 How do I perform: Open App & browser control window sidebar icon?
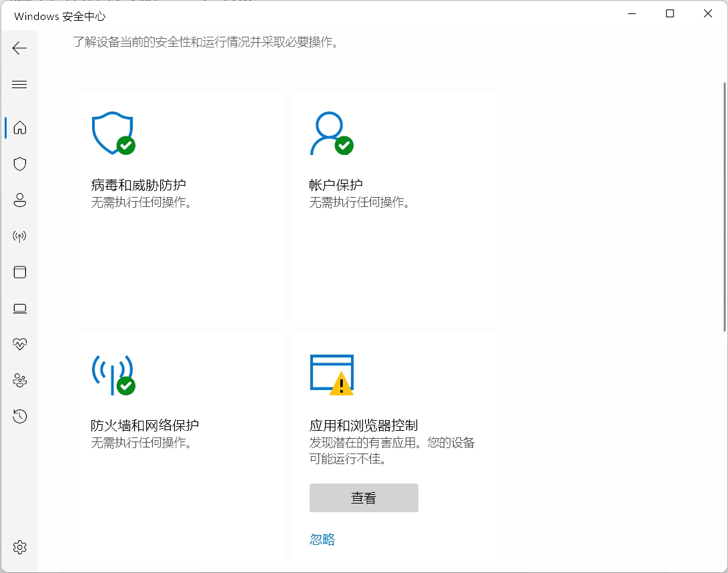(x=19, y=272)
